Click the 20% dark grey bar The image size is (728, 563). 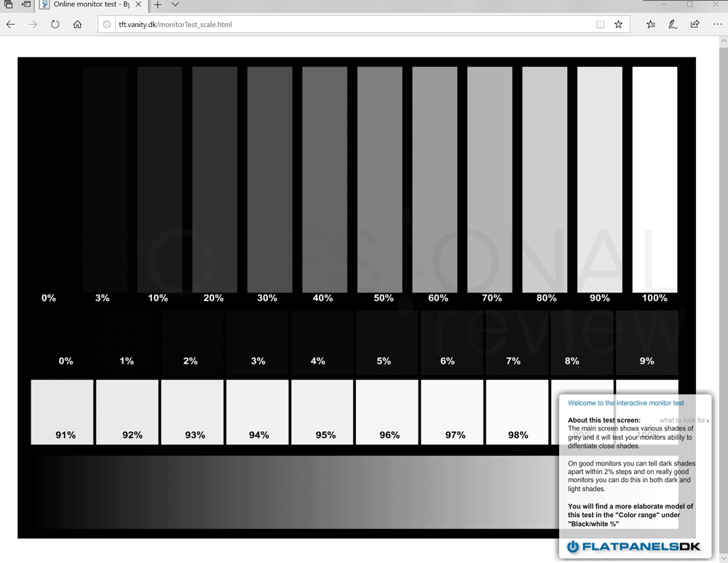click(x=215, y=180)
